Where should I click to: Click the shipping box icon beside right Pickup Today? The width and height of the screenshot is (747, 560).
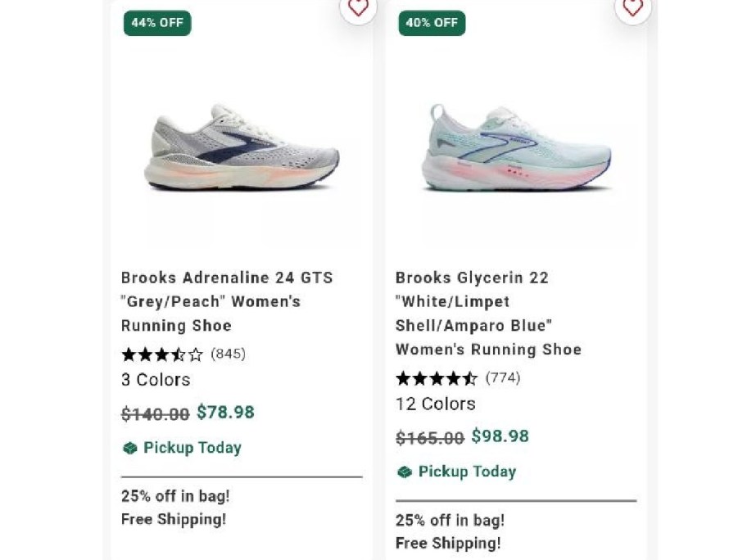click(x=404, y=472)
